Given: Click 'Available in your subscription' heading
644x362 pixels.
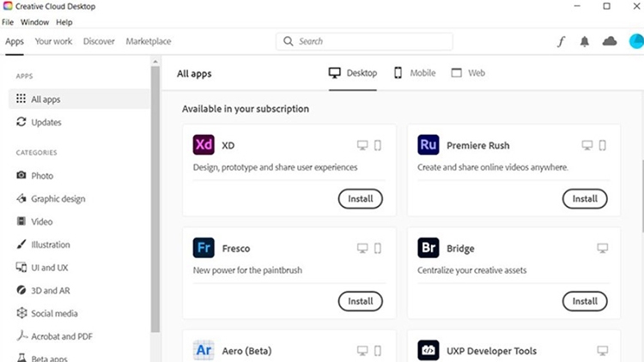Looking at the screenshot, I should (x=246, y=109).
